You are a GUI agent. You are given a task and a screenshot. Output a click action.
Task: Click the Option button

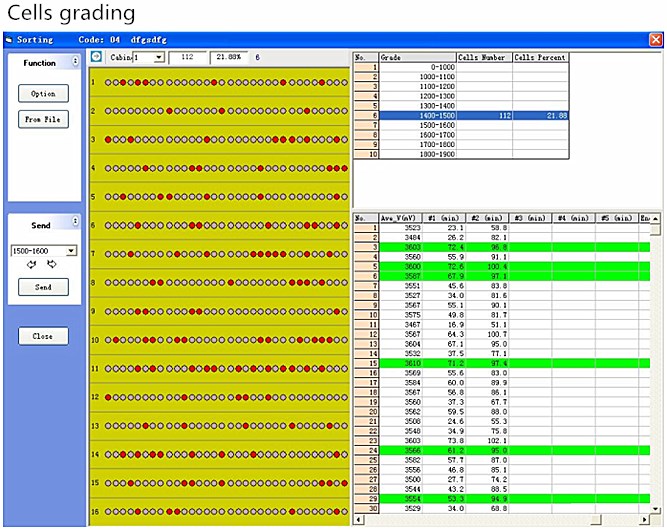(43, 94)
